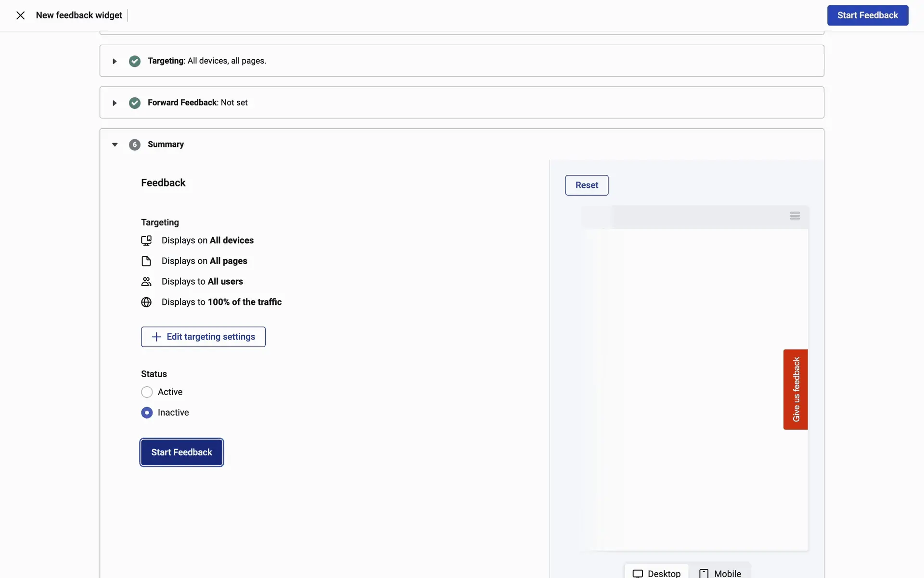This screenshot has height=578, width=924.
Task: Click the top-right Start Feedback button
Action: [x=867, y=15]
